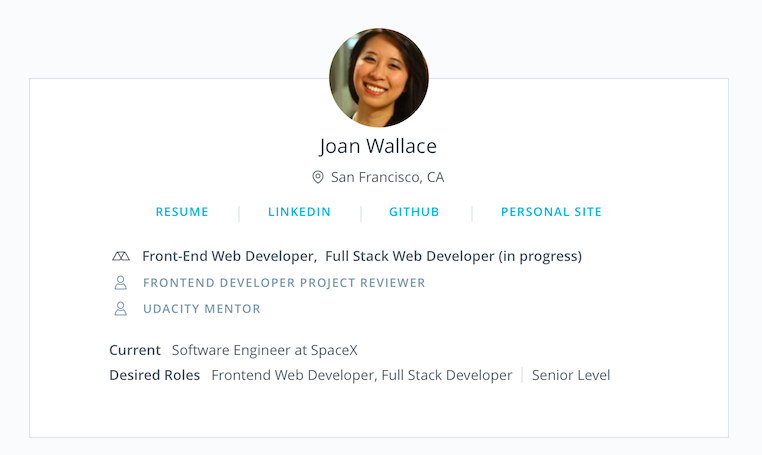This screenshot has width=762, height=455.
Task: Click the Senior Level text
Action: pyautogui.click(x=571, y=375)
